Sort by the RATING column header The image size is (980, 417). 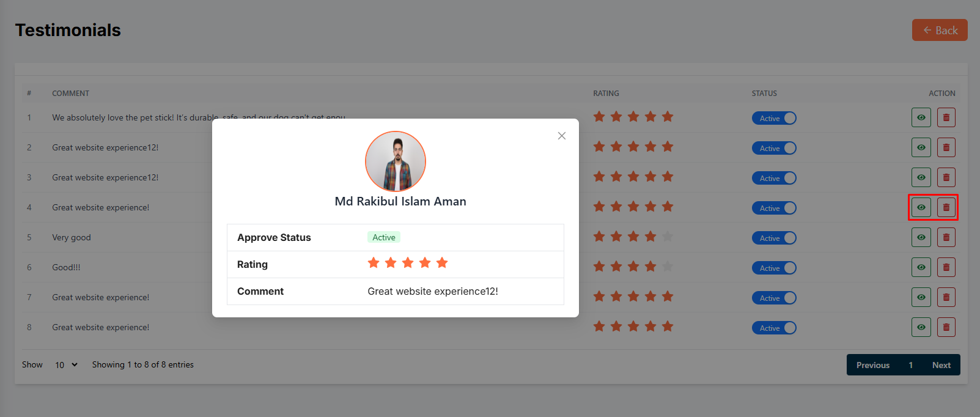point(606,94)
